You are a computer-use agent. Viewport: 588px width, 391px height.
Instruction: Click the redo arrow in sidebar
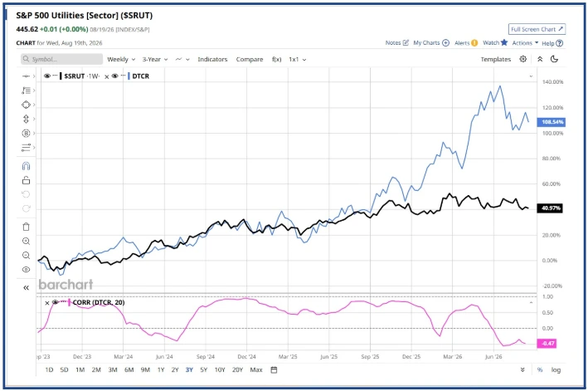pos(26,208)
